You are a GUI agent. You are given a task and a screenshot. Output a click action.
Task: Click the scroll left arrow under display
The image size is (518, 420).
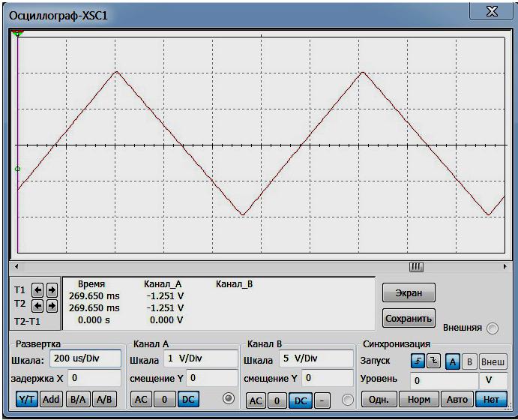16,266
